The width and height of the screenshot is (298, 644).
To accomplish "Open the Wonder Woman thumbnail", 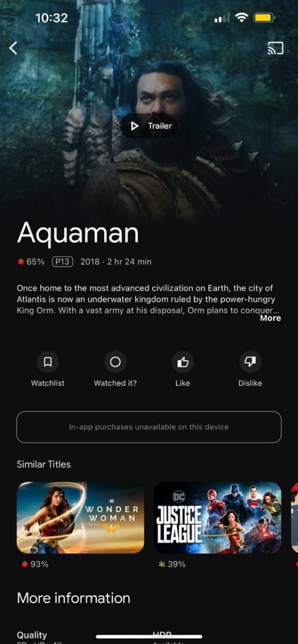I will pos(81,517).
